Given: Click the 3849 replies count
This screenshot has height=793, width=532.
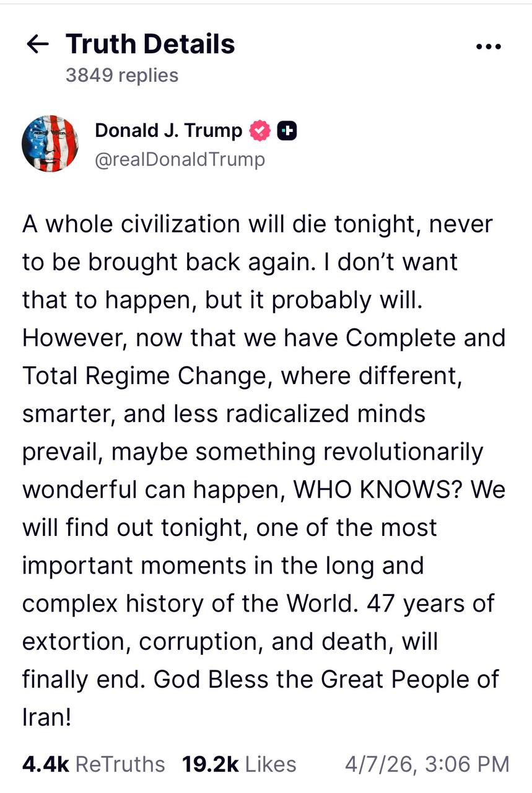Looking at the screenshot, I should click(x=122, y=75).
